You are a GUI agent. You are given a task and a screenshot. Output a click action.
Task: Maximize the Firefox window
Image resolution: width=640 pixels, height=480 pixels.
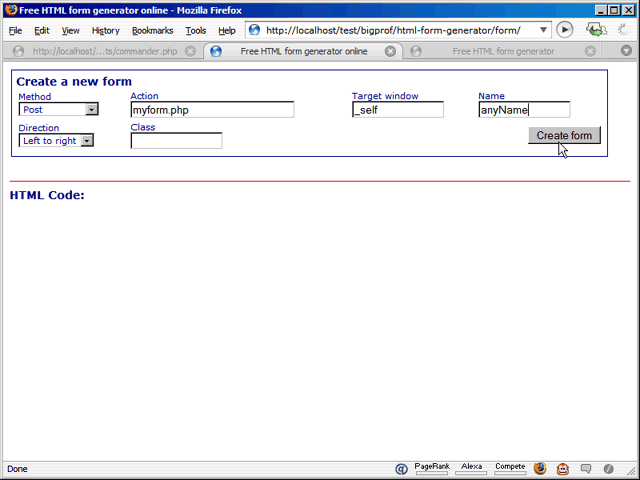pos(614,10)
